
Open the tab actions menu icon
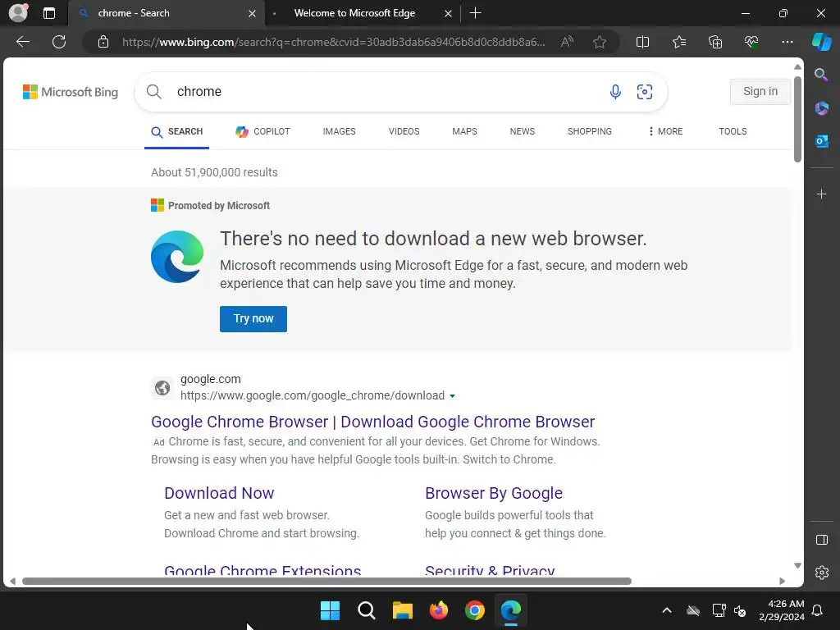[x=48, y=13]
